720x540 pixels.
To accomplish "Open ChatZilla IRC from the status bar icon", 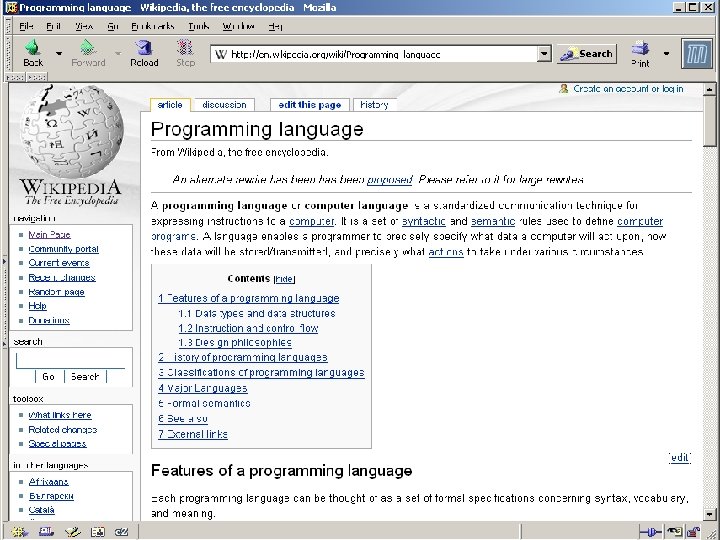I will coord(122,532).
